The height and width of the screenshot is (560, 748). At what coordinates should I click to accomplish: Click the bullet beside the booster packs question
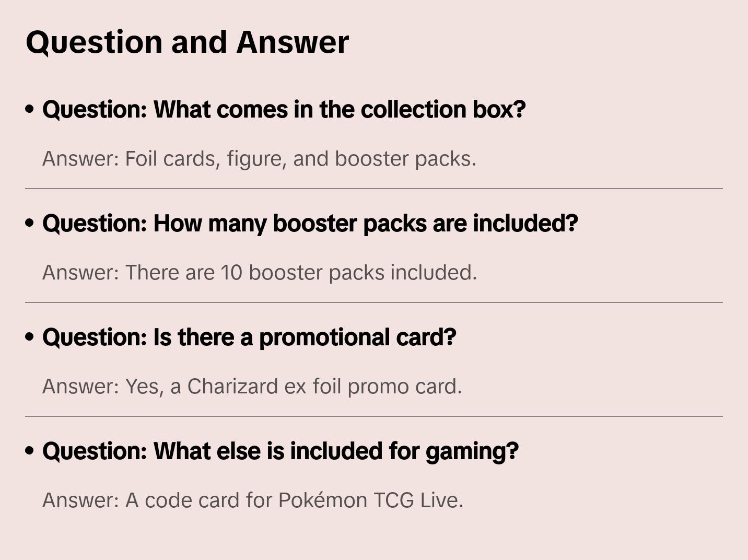tap(30, 223)
